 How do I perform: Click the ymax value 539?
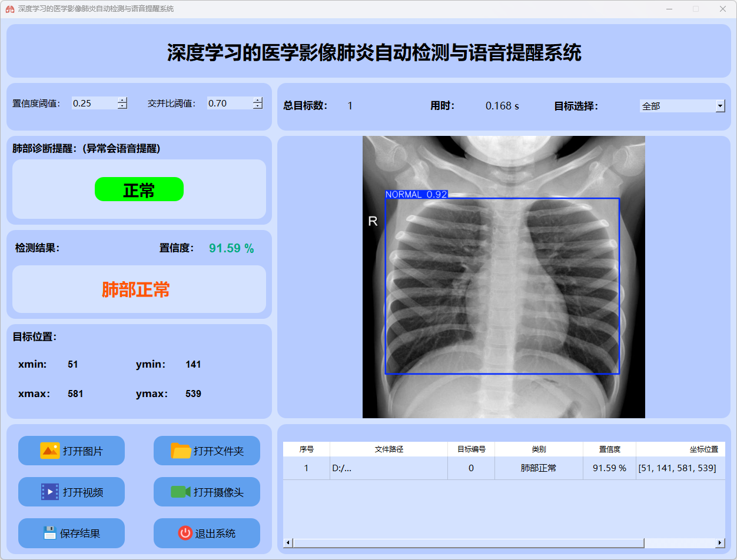193,394
